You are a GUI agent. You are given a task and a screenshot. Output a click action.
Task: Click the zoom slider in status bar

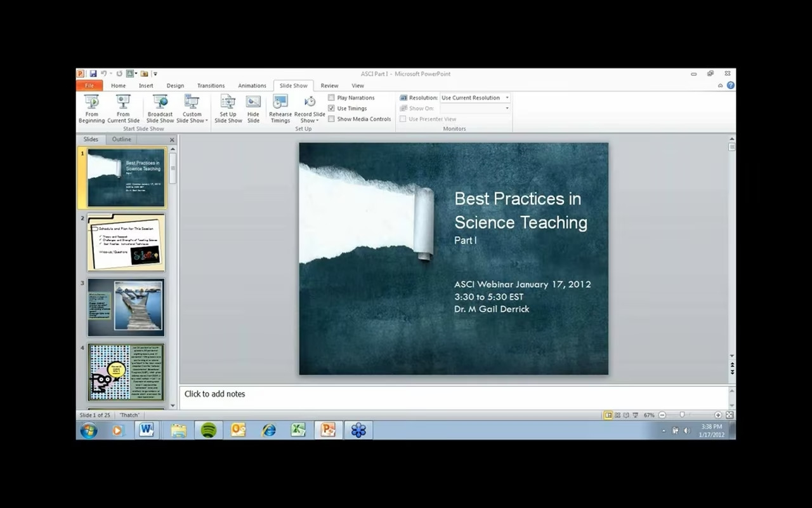(x=683, y=415)
